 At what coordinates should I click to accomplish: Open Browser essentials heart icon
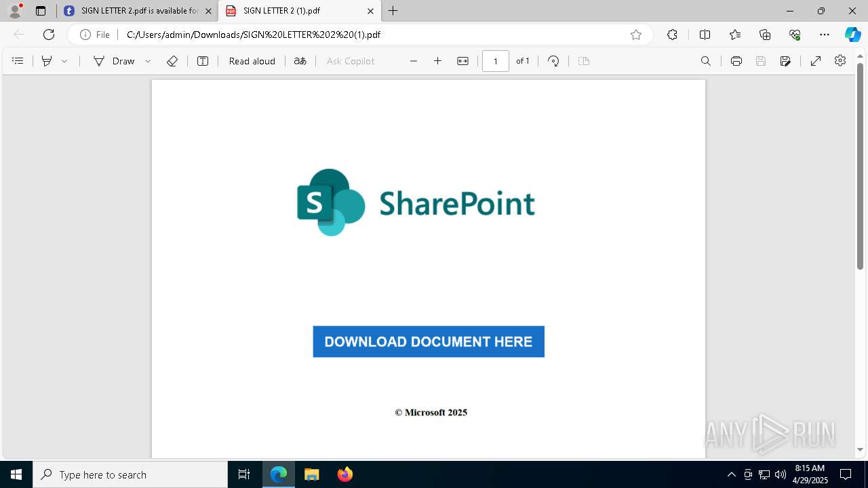tap(795, 35)
